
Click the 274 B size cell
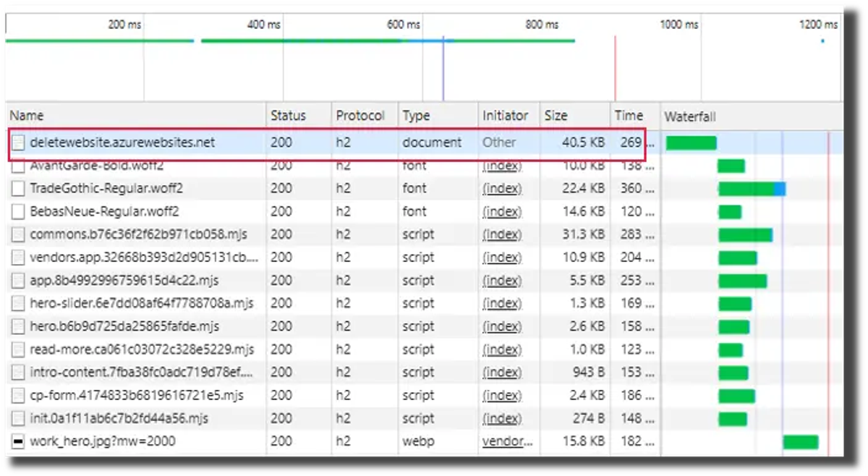click(x=588, y=418)
